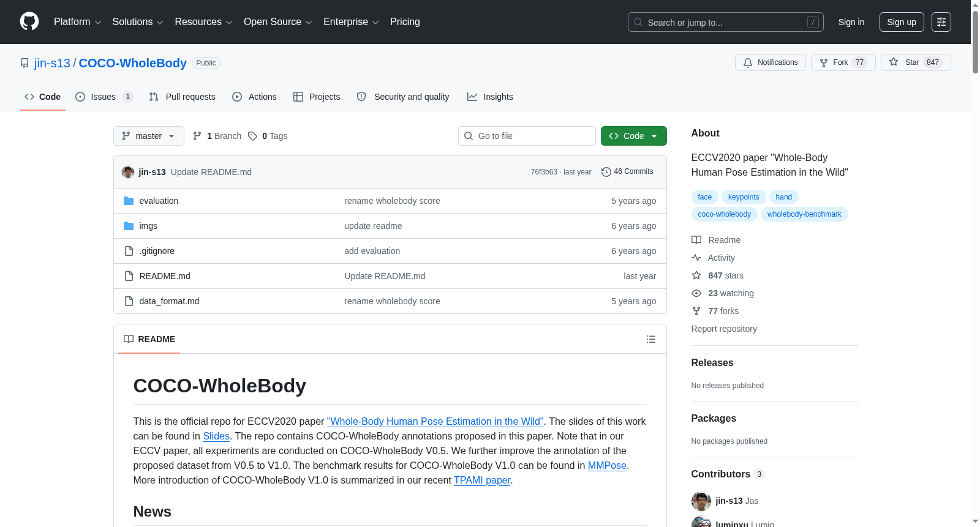Viewport: 980px width, 527px height.
Task: Open the MMPose link in README
Action: [607, 466]
